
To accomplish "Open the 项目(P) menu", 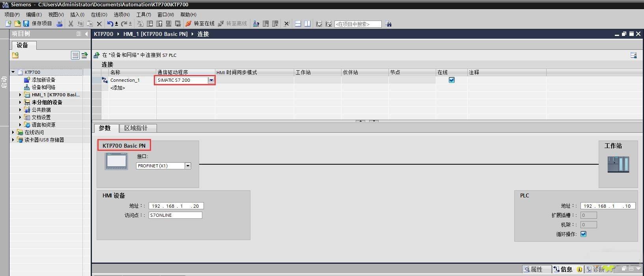I will (12, 14).
